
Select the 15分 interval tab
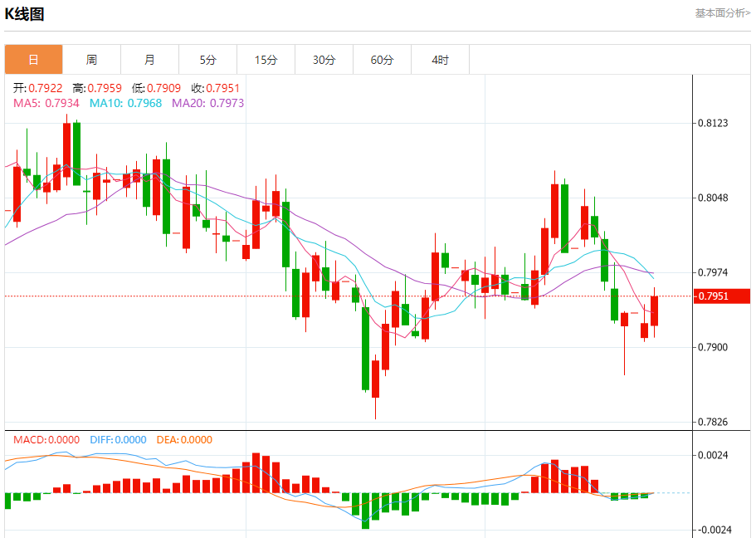pos(266,60)
